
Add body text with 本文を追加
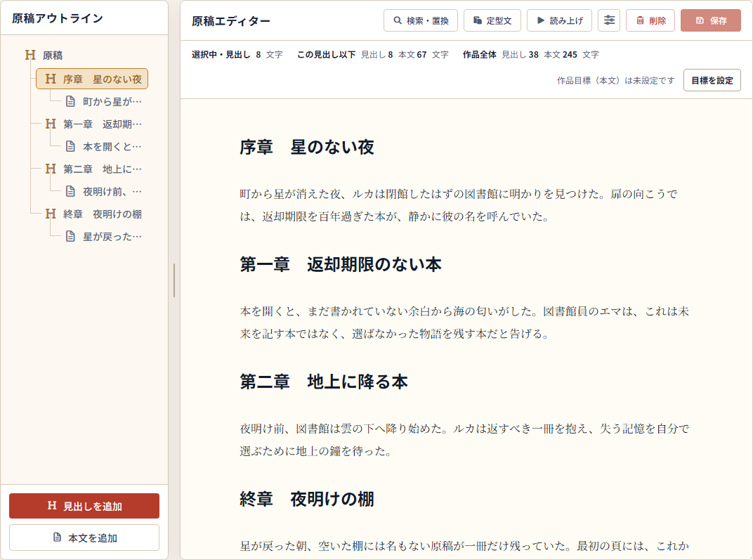84,538
